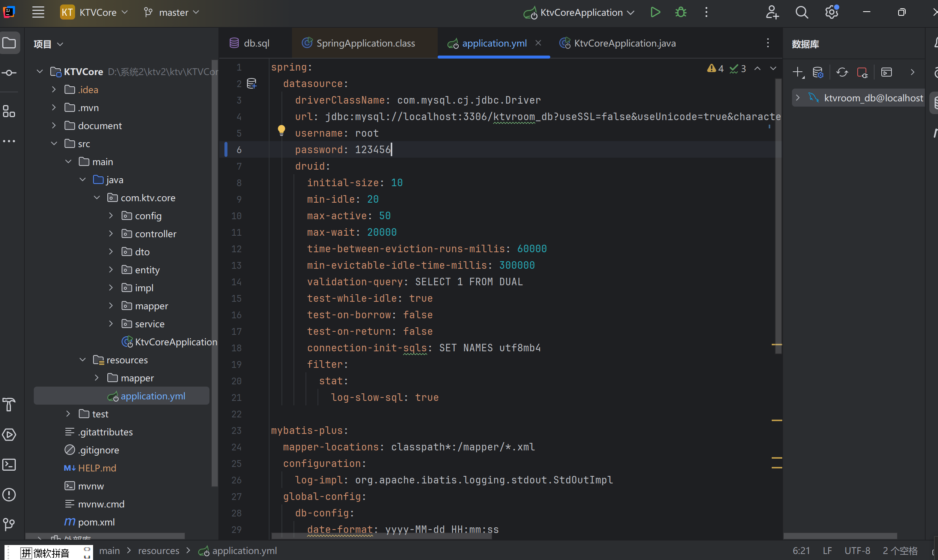Refresh the database data source
This screenshot has width=938, height=560.
coord(842,72)
